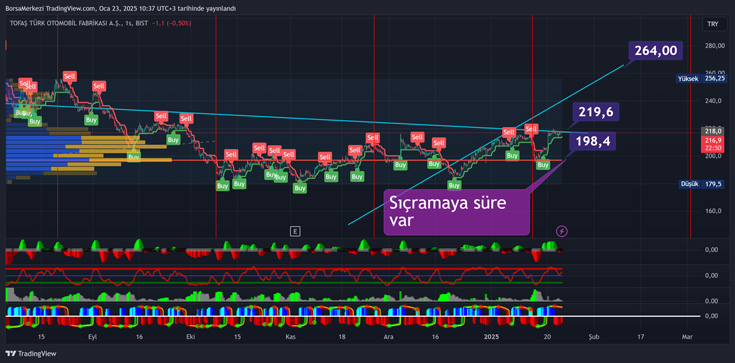The width and height of the screenshot is (735, 363).
Task: Click the Buy signal nearest the 198,4 label
Action: pyautogui.click(x=543, y=165)
